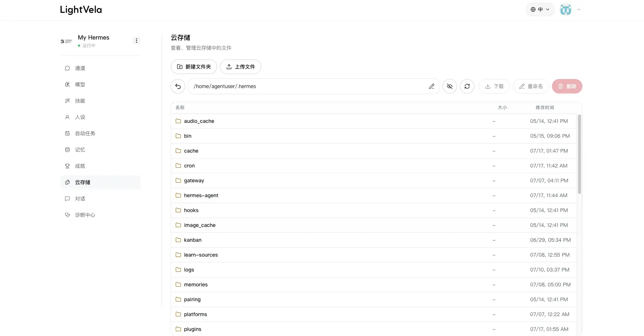
Task: Open the language selector dropdown
Action: [540, 9]
